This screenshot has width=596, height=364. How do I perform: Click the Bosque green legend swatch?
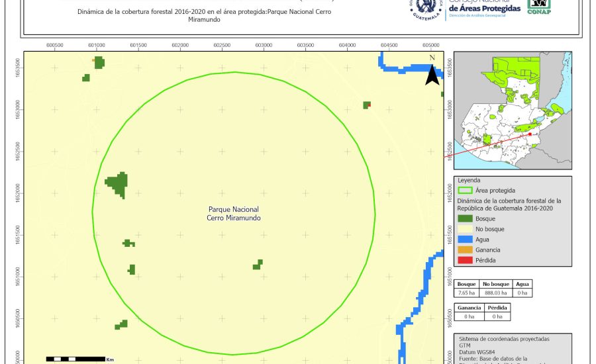click(466, 218)
